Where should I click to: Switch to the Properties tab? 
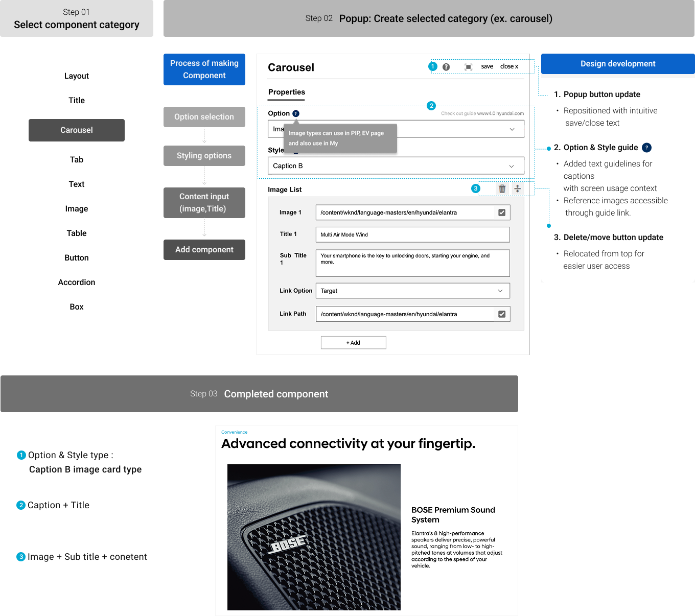(x=286, y=92)
